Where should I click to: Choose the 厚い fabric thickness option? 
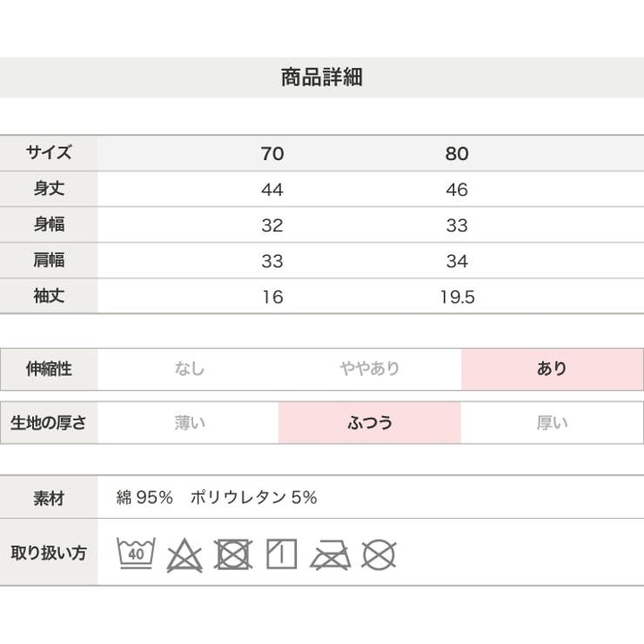click(552, 424)
